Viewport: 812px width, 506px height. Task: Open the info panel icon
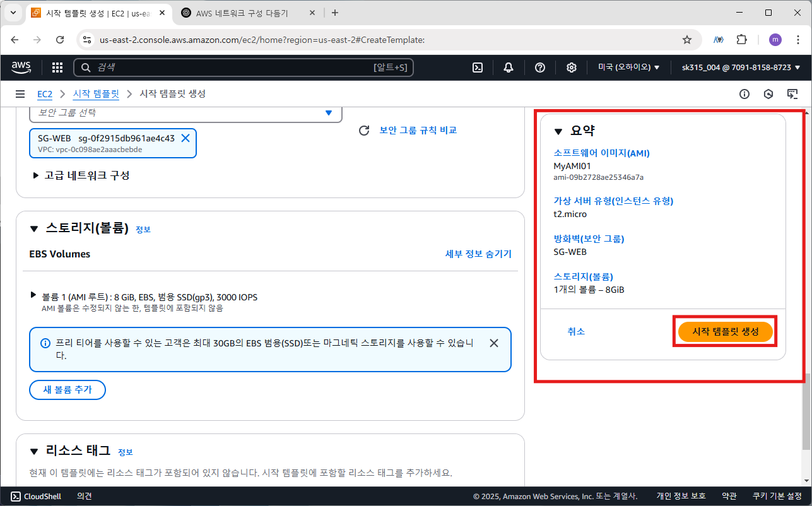(x=744, y=94)
